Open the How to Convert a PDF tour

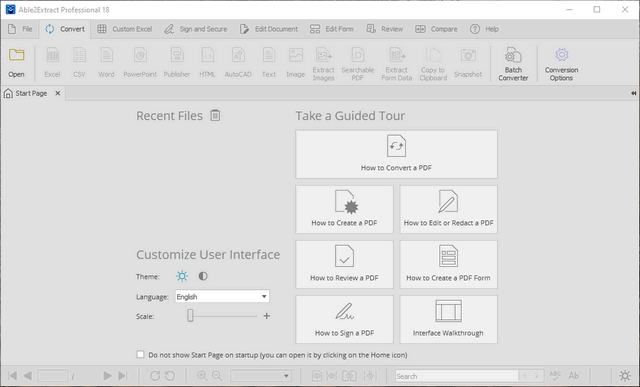tap(396, 154)
